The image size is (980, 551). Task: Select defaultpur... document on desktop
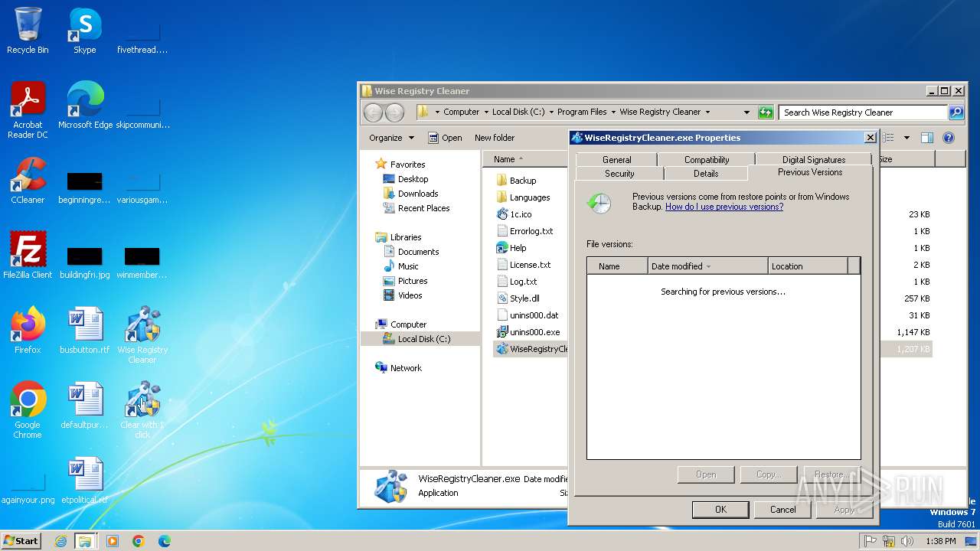click(85, 406)
